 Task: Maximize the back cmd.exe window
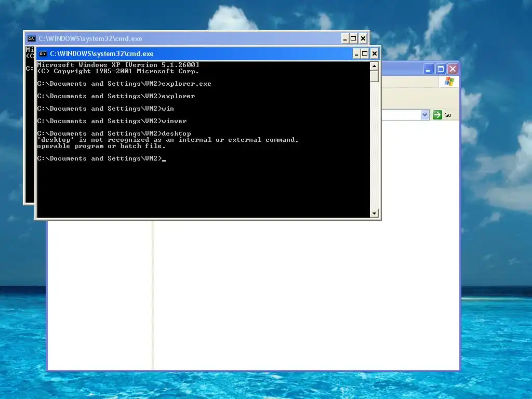353,38
